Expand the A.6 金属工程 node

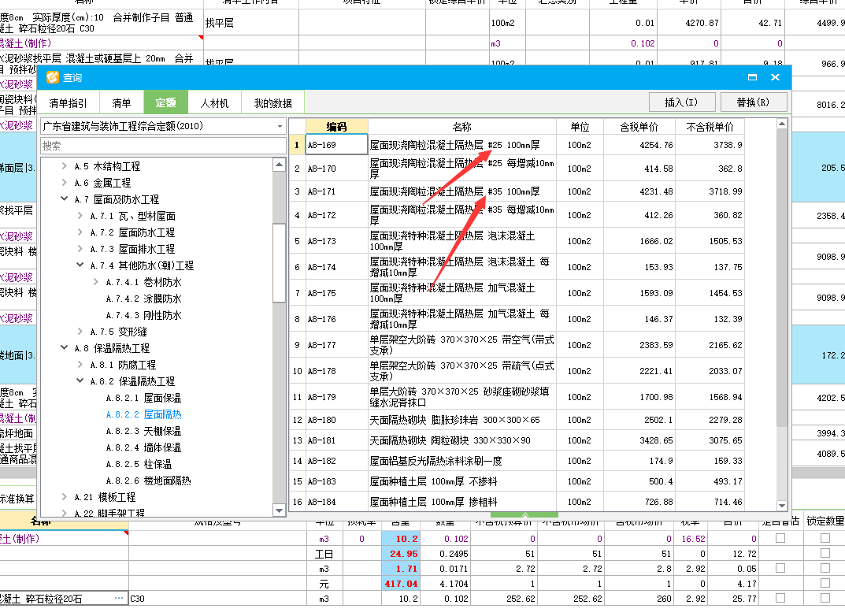[64, 183]
